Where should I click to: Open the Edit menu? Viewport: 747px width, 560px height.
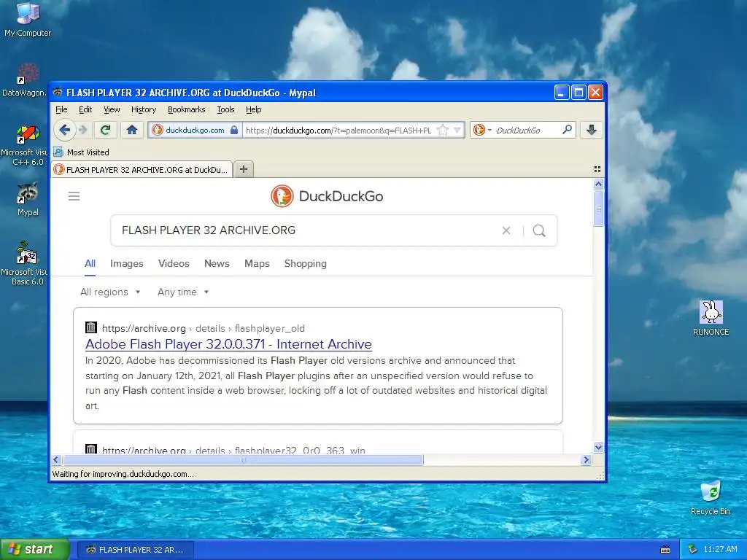click(x=85, y=109)
